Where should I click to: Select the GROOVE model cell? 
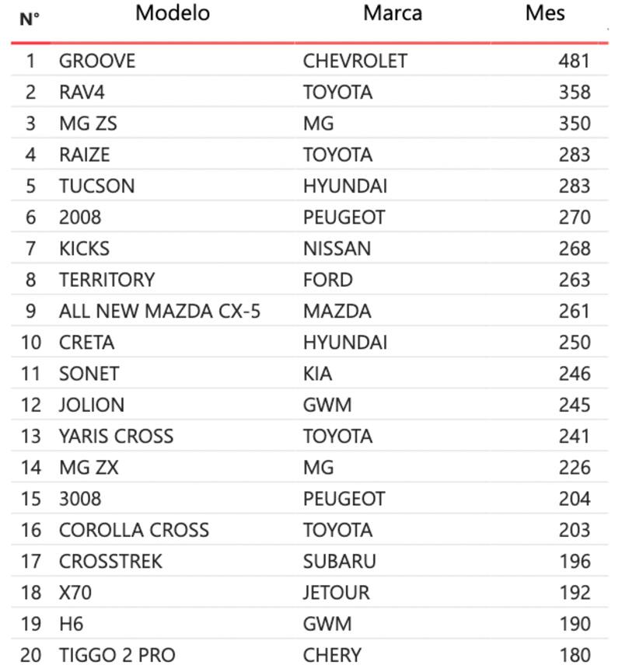[97, 61]
